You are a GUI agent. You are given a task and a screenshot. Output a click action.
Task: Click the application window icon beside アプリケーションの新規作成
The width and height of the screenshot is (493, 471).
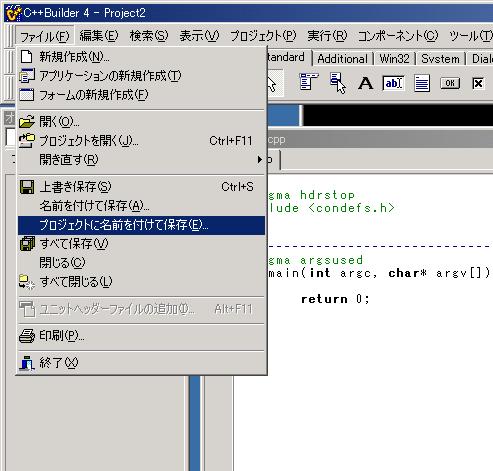click(x=27, y=76)
